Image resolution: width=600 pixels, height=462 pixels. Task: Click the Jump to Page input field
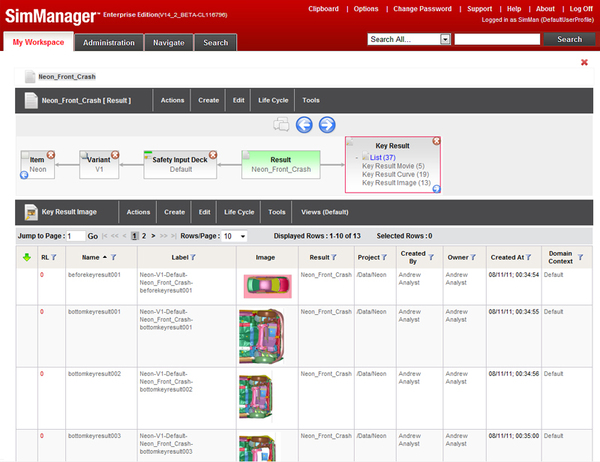(x=76, y=236)
